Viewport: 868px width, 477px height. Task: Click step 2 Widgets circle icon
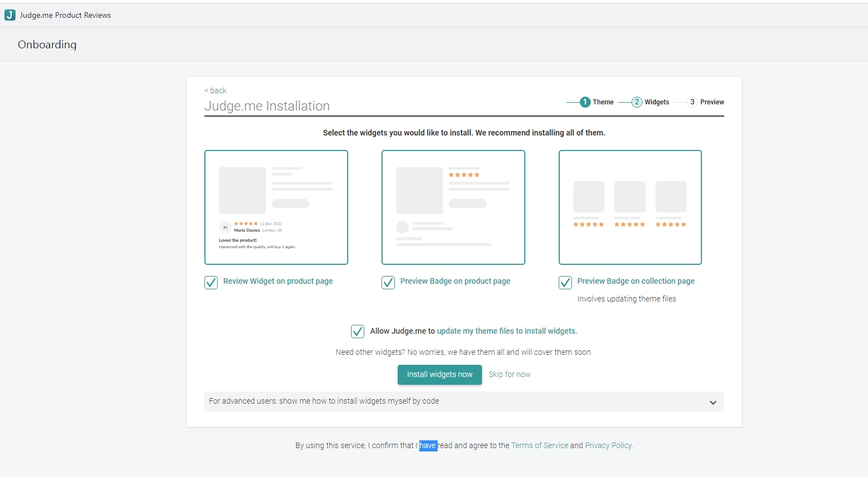click(x=637, y=102)
